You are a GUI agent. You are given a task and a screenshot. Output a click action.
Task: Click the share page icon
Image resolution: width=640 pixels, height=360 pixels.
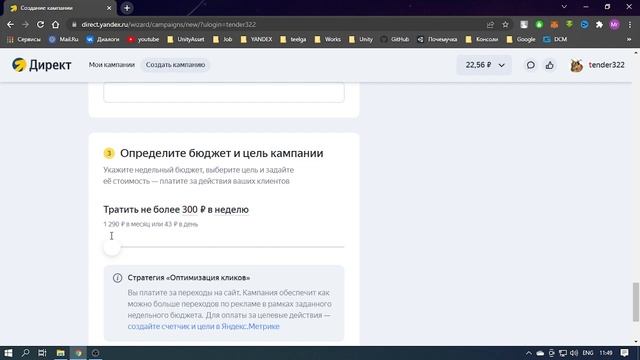tap(490, 24)
